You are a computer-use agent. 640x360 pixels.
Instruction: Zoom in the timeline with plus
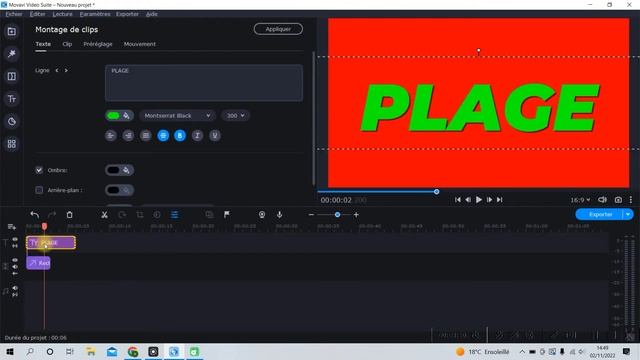coord(356,215)
